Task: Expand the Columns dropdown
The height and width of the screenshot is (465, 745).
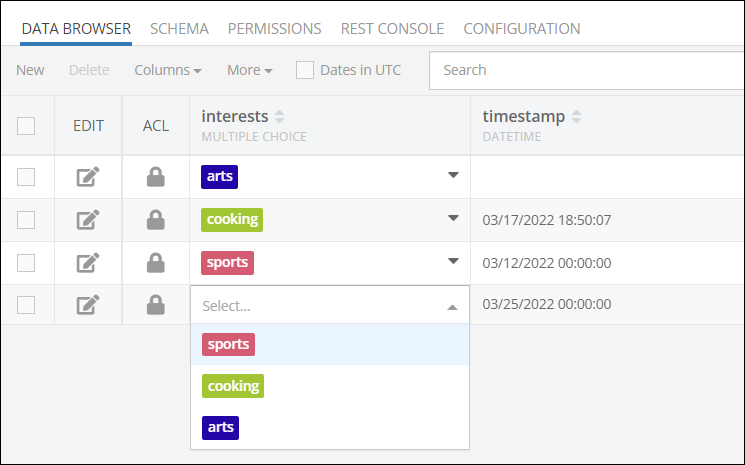Action: click(x=168, y=70)
